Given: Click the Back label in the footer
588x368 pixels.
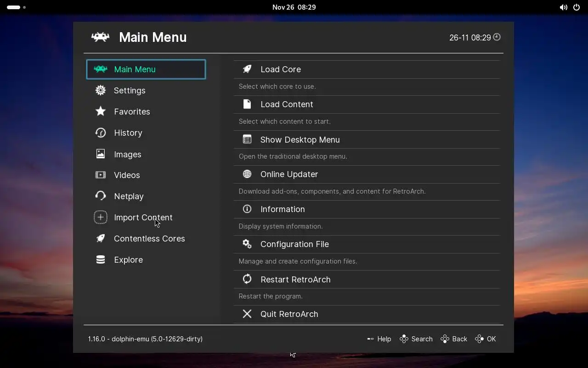Looking at the screenshot, I should [460, 339].
